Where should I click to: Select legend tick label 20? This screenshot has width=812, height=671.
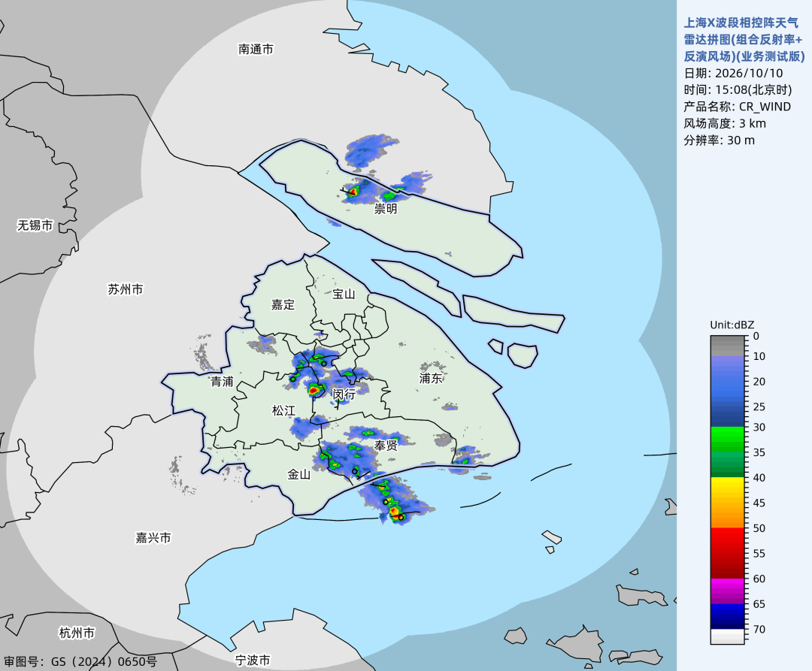[x=759, y=381]
